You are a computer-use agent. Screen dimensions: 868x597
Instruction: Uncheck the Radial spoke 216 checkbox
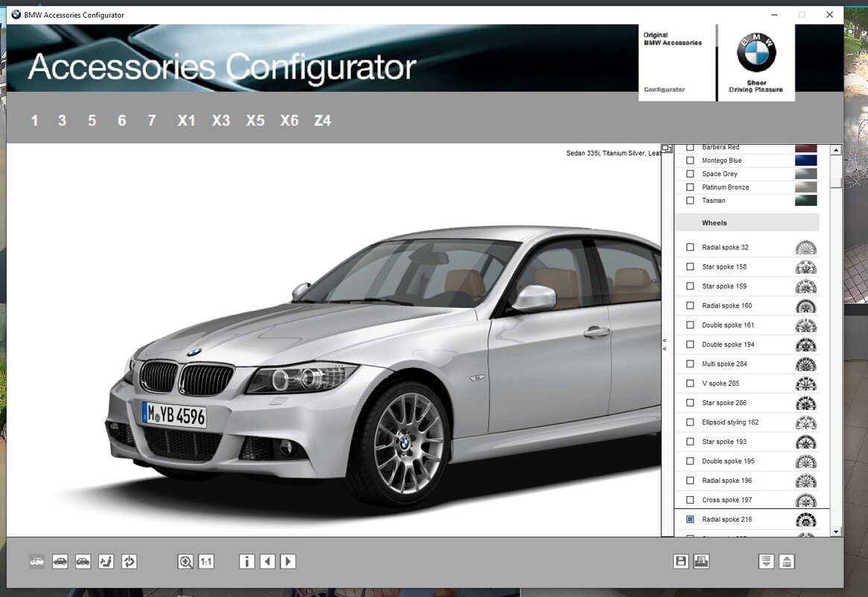point(690,519)
